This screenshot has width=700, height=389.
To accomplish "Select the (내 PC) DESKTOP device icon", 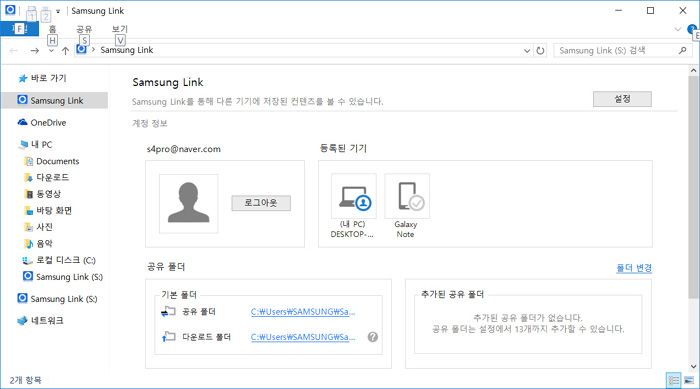I will coord(354,196).
